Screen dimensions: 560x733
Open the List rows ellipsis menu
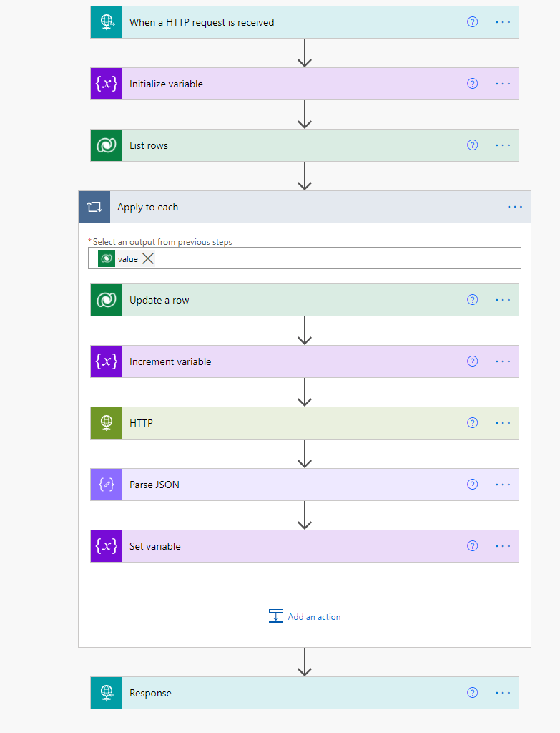coord(503,145)
